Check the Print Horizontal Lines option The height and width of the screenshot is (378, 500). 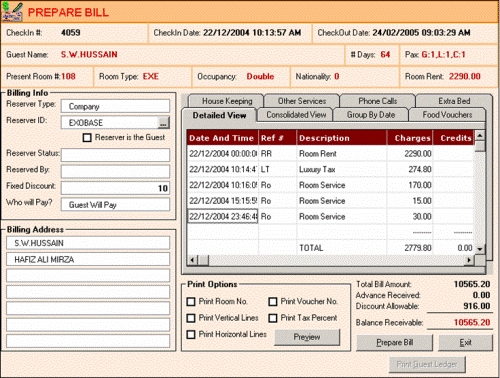pyautogui.click(x=191, y=334)
